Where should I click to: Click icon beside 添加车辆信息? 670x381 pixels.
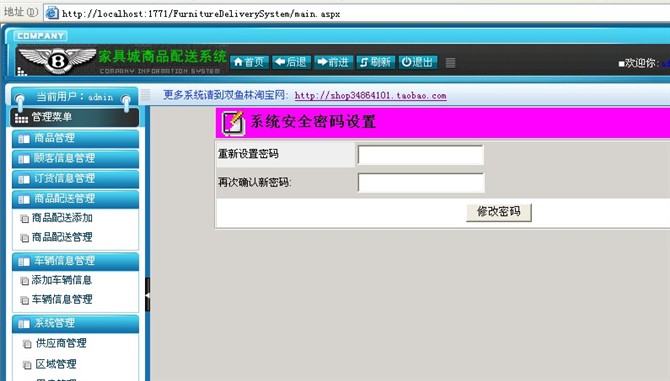tap(25, 281)
